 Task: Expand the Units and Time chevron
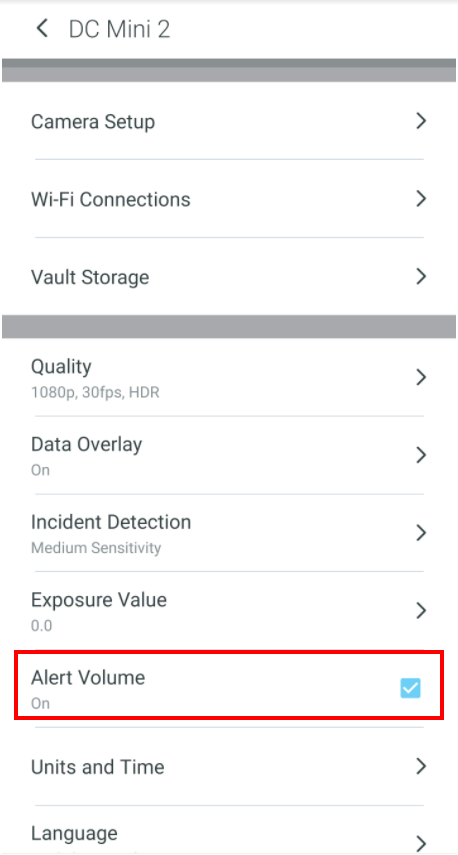(x=420, y=767)
